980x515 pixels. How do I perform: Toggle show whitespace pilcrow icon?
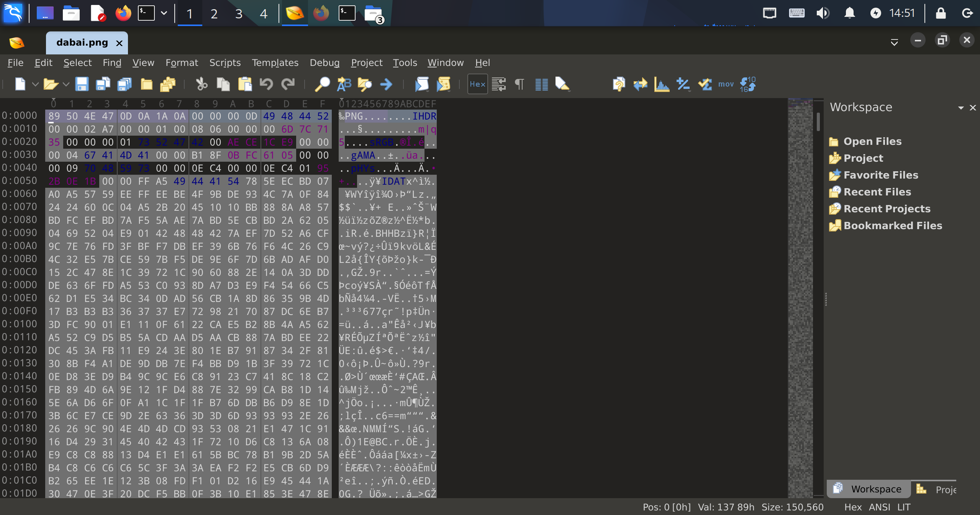[x=519, y=84]
